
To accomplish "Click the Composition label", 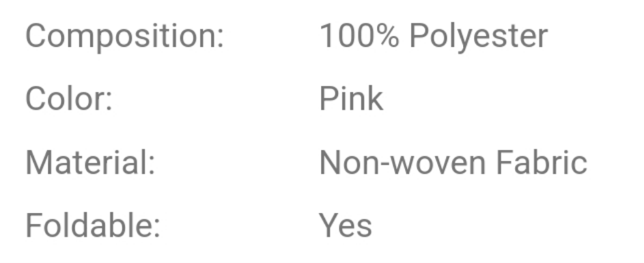I will point(124,37).
